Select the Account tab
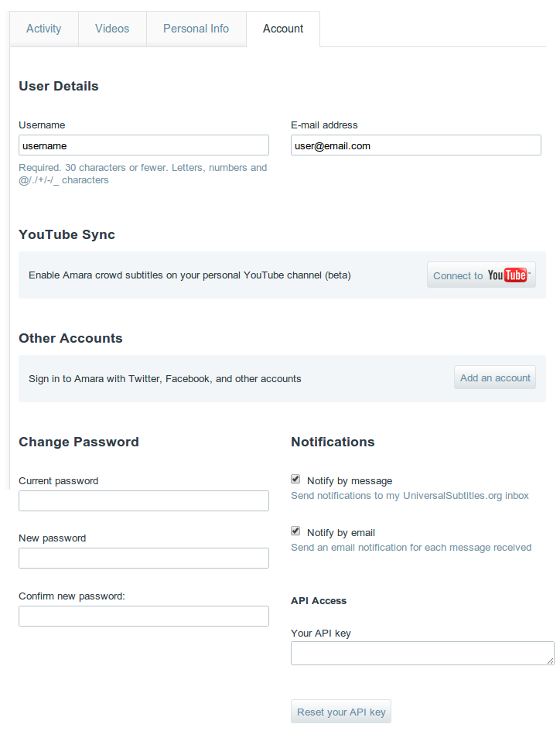The image size is (560, 731). point(283,29)
